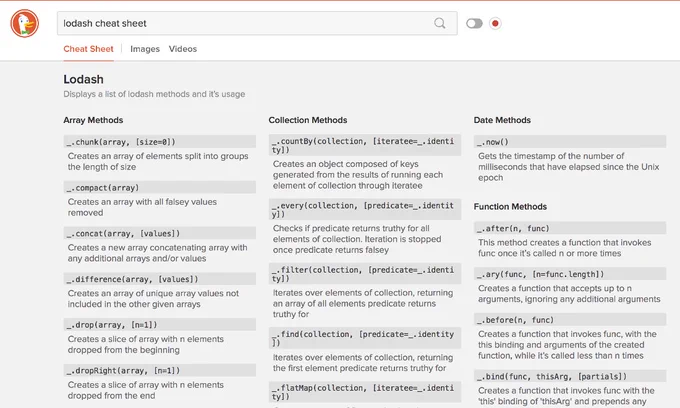Switch to the Images tab
The image size is (680, 408).
145,49
